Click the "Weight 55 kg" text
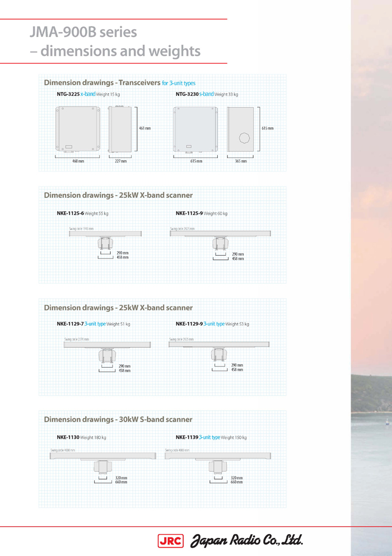 96,214
